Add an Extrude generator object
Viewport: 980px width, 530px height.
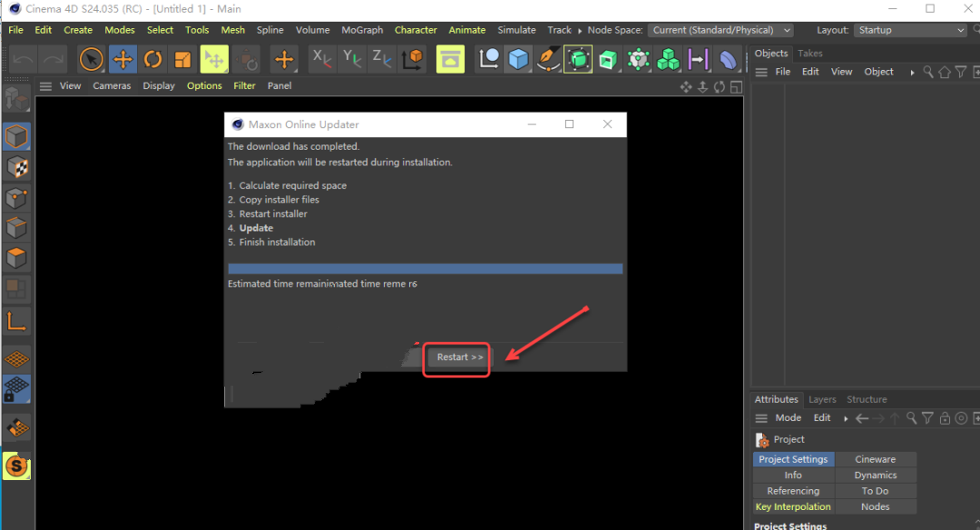click(x=608, y=60)
